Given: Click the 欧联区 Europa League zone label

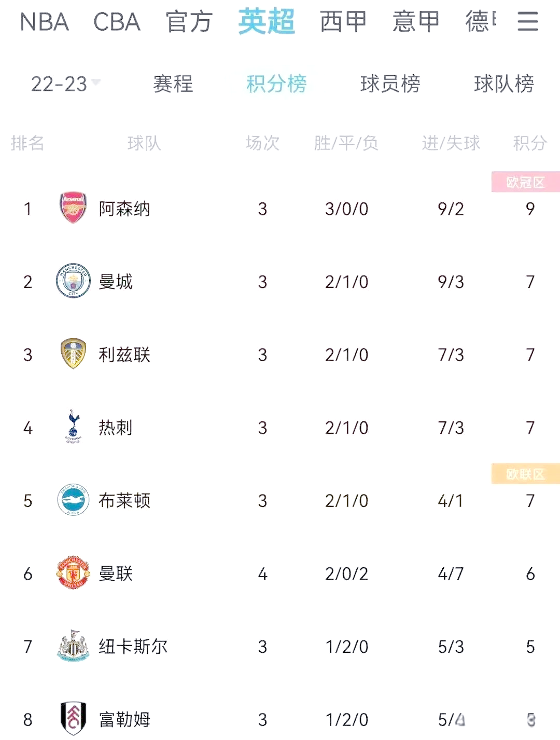Looking at the screenshot, I should (525, 474).
